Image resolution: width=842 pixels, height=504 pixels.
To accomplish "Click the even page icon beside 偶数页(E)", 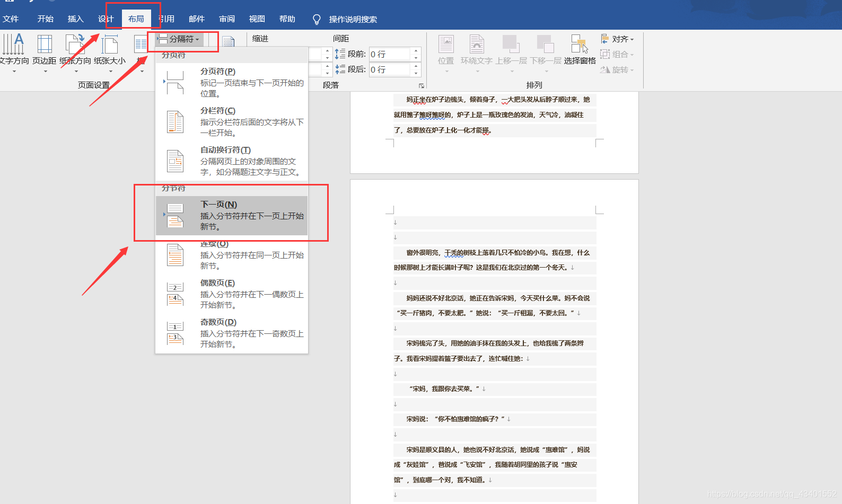I will click(x=175, y=294).
